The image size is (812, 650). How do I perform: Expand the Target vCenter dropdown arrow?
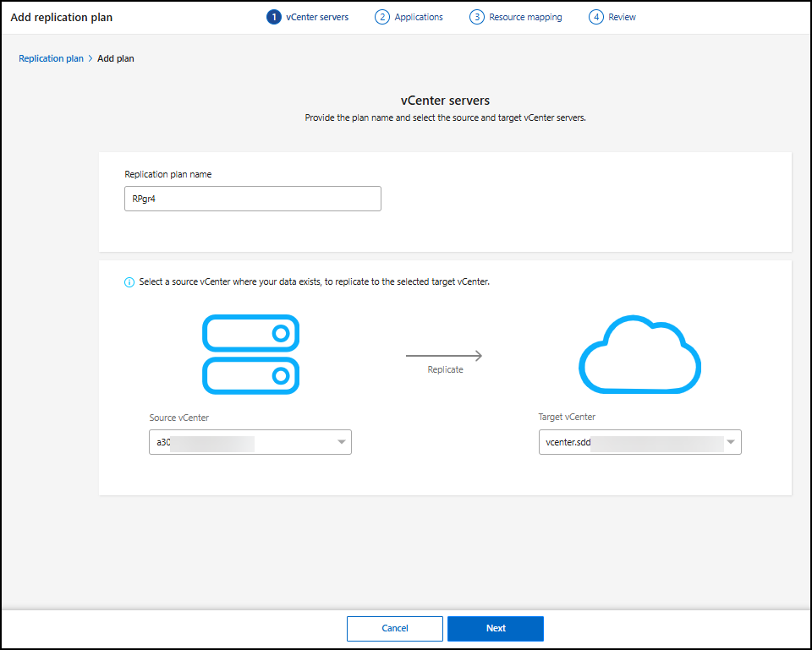coord(732,442)
